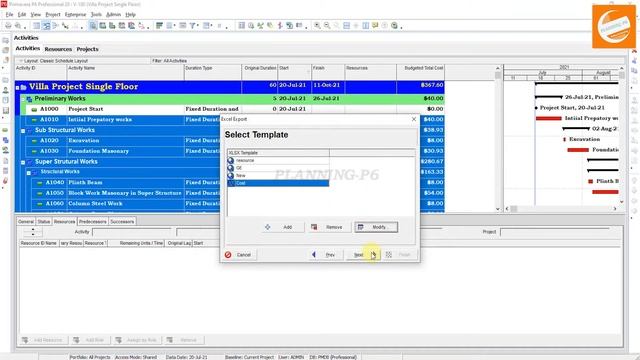Click the Remove icon in the dialog

pos(314,227)
